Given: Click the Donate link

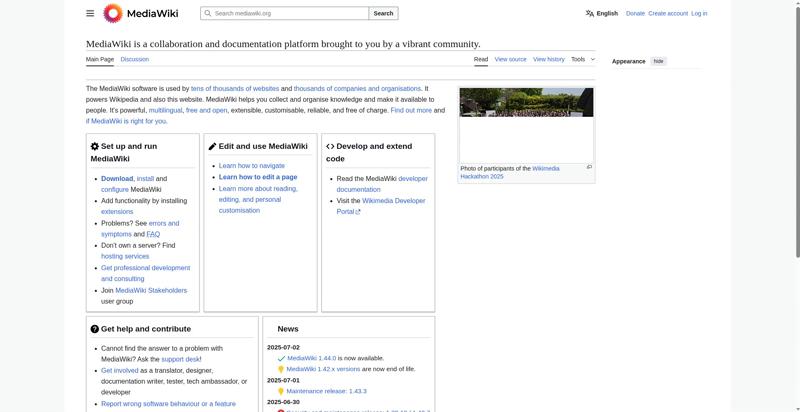Looking at the screenshot, I should (635, 13).
